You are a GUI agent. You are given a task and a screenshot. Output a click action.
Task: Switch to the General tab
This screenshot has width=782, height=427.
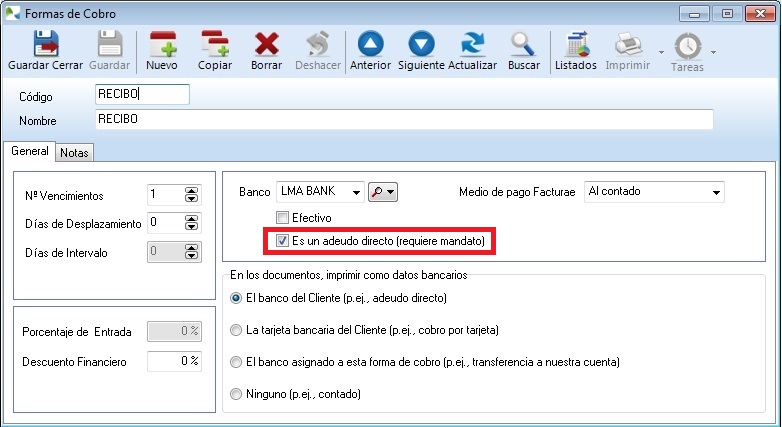(x=29, y=151)
